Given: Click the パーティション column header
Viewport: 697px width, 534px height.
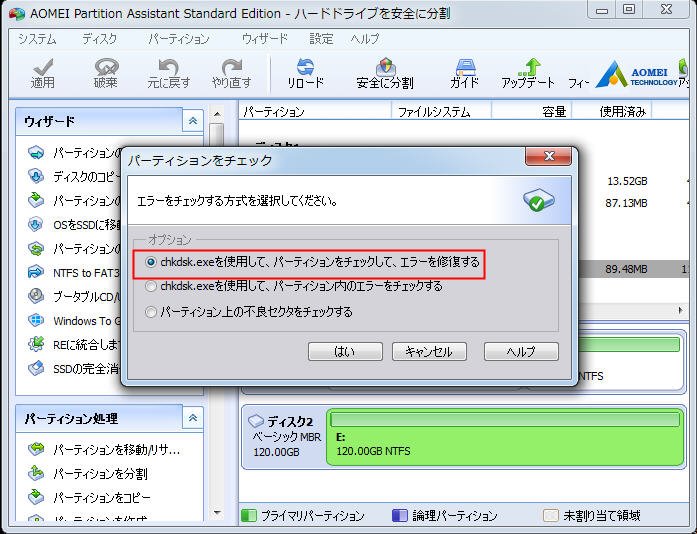Looking at the screenshot, I should [315, 111].
